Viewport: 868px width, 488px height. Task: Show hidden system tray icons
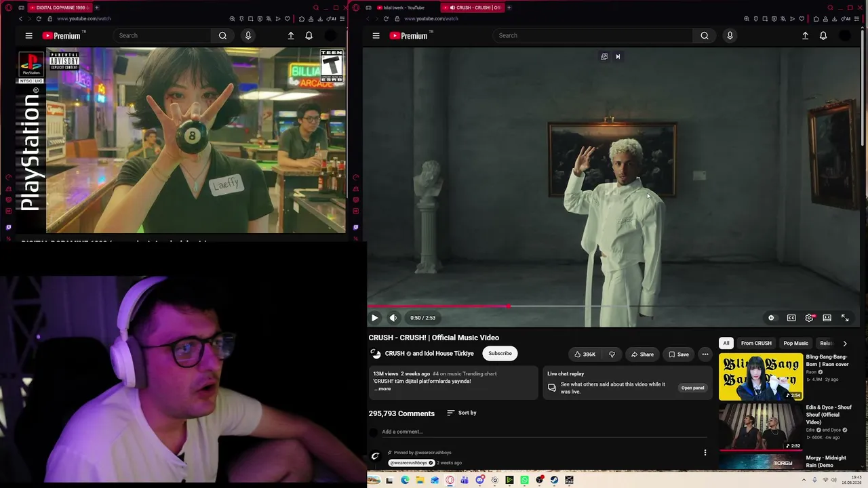(x=805, y=480)
